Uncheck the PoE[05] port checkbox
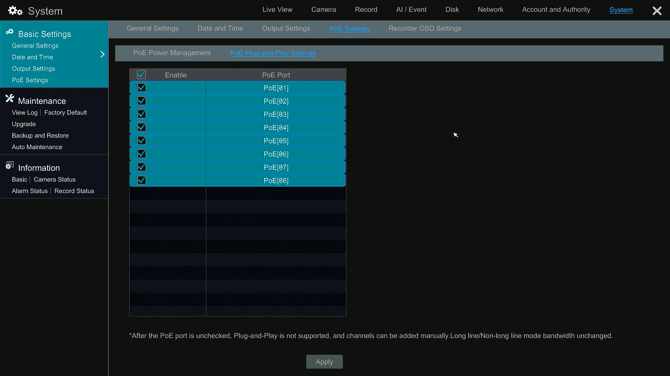This screenshot has width=670, height=376. [141, 141]
